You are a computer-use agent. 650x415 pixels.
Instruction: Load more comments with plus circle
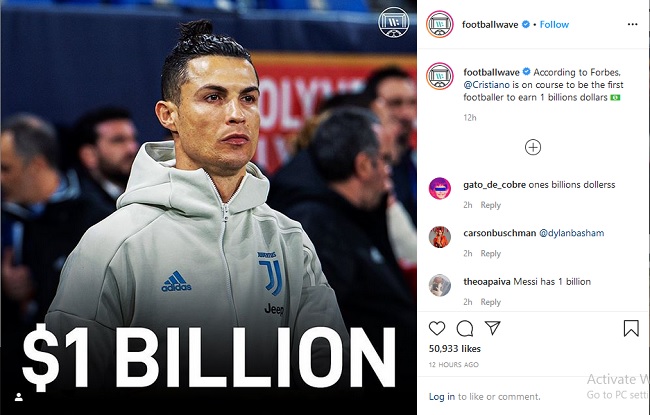click(533, 147)
